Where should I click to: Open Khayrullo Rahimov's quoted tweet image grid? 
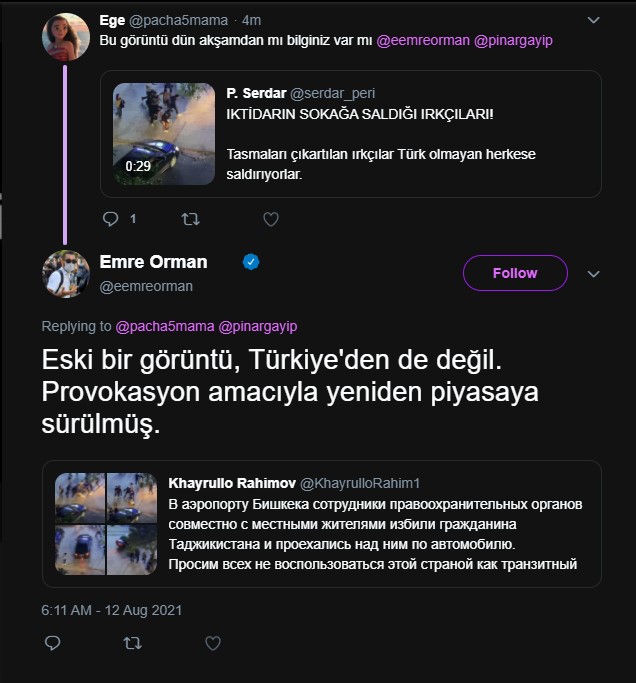point(106,523)
